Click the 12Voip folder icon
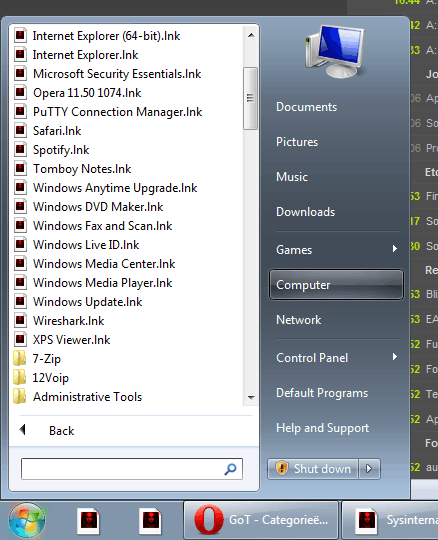438x540 pixels. point(20,377)
